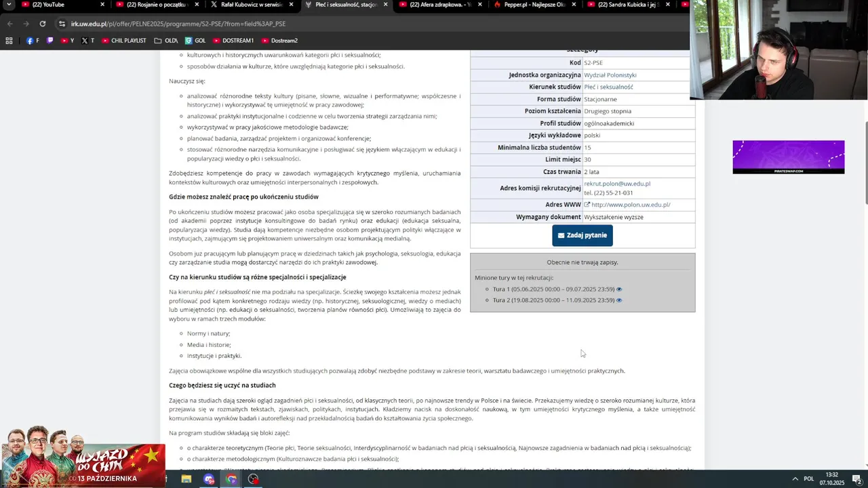Select 'Limit miejsc' value 30
Viewport: 868px width, 488px height.
click(587, 160)
